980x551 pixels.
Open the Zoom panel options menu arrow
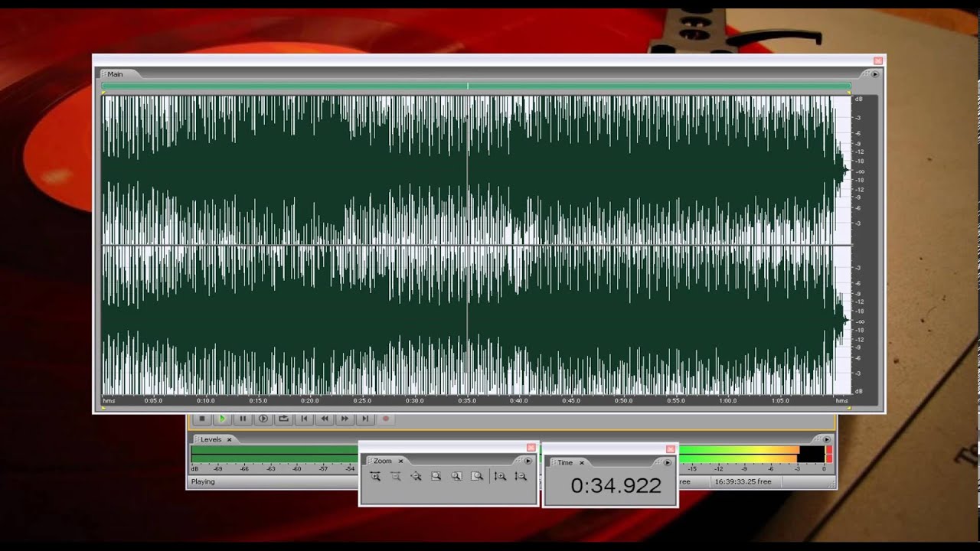(528, 461)
